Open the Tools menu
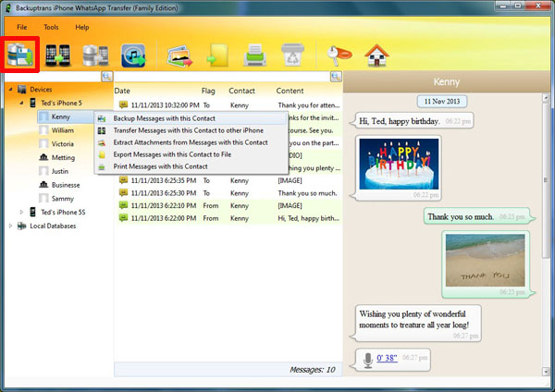Screen dimensions: 555x392 click(x=51, y=27)
